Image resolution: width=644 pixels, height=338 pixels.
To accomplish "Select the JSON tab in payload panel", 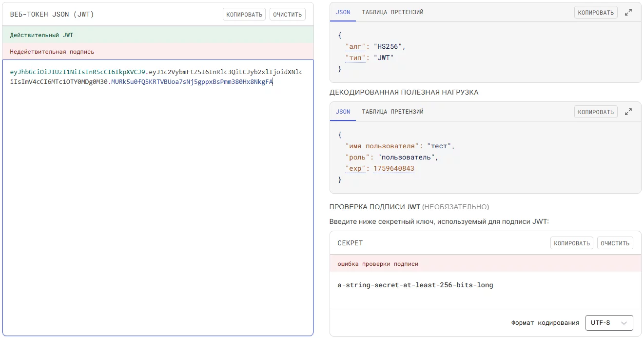I will [x=343, y=112].
